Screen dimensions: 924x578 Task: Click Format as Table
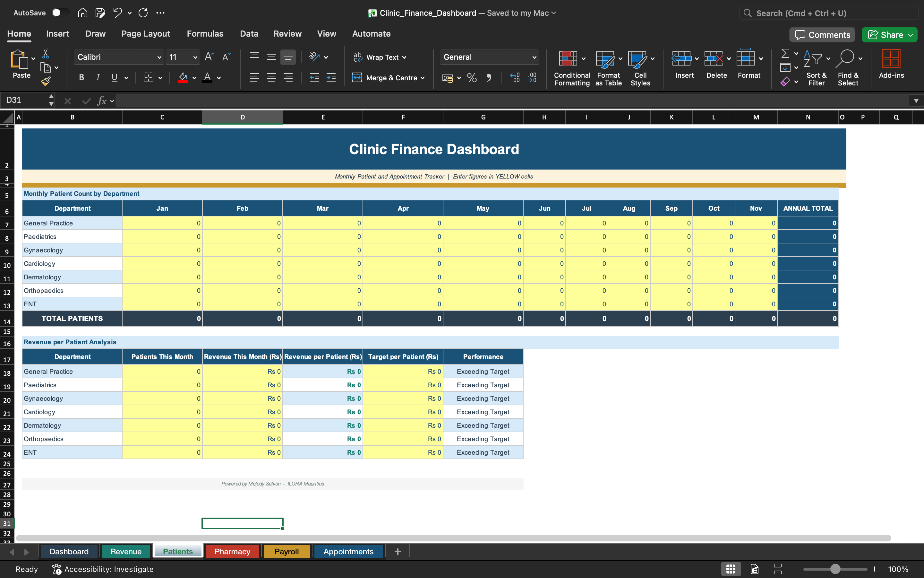point(609,68)
